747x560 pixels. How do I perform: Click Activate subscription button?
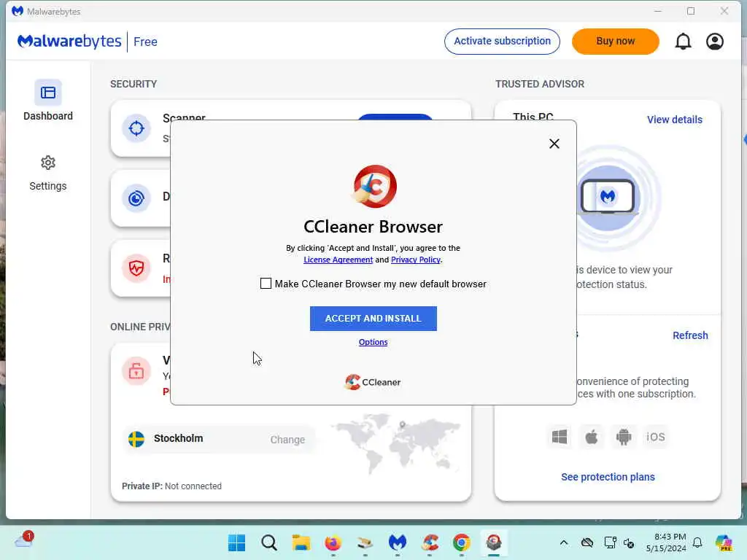[x=502, y=42]
